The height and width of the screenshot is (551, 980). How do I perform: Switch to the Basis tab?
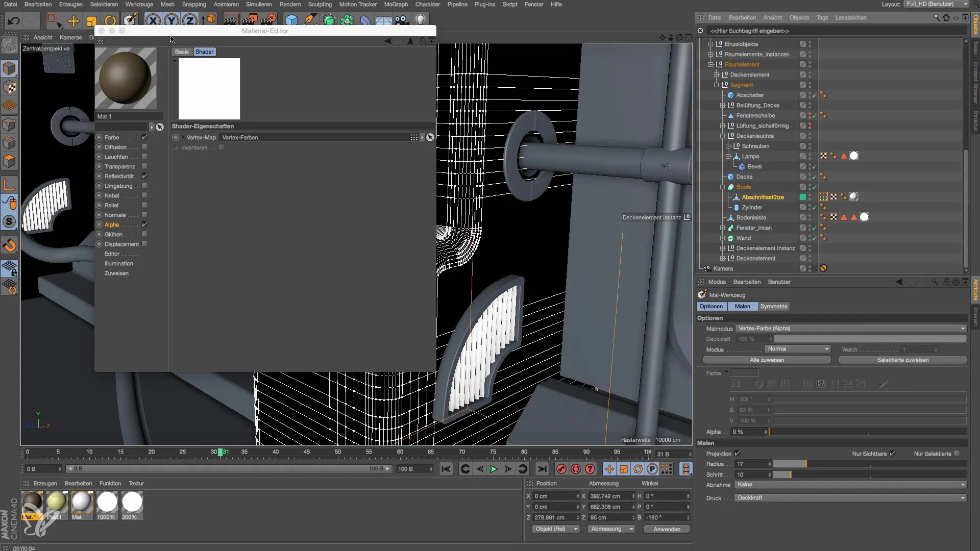pyautogui.click(x=182, y=52)
